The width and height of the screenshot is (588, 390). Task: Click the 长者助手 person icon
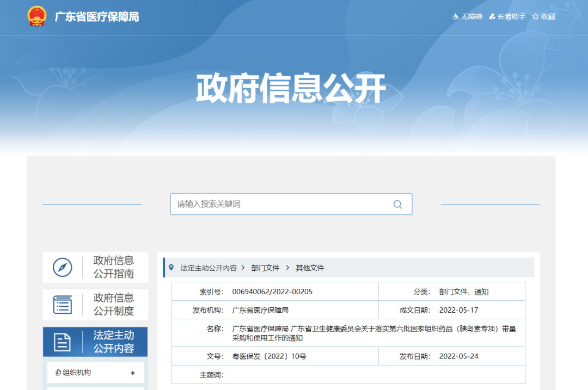(x=492, y=16)
